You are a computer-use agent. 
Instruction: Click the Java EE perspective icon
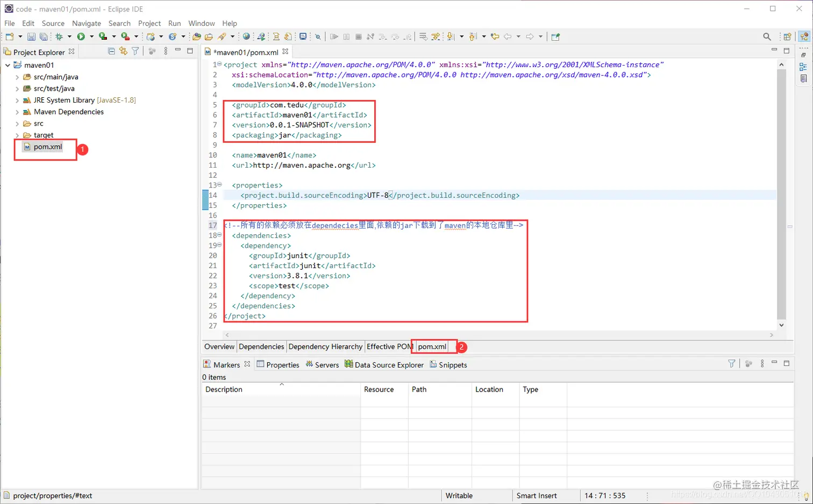tap(804, 37)
